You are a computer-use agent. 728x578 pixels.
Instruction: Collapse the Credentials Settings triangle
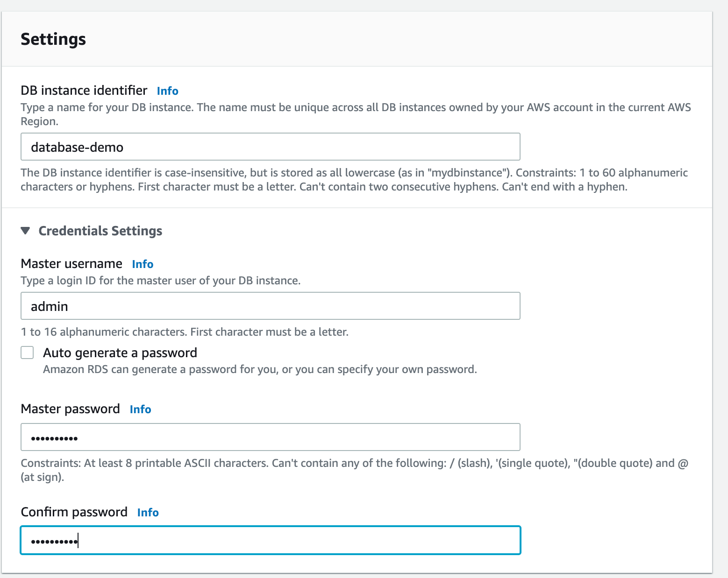click(26, 231)
